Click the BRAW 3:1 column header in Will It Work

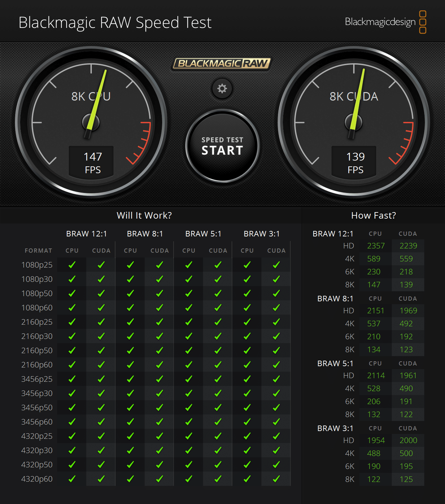click(x=262, y=234)
